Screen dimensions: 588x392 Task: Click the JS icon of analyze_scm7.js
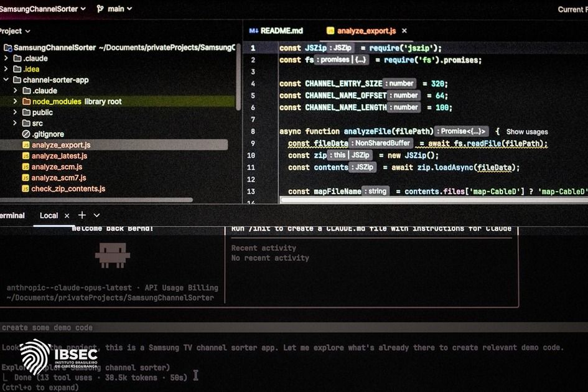[x=26, y=177]
